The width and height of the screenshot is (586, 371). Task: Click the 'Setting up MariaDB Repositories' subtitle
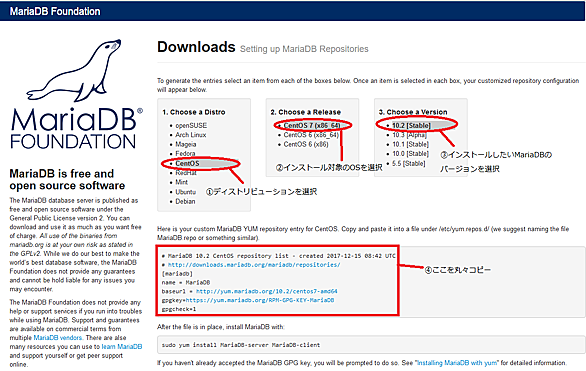pos(304,49)
